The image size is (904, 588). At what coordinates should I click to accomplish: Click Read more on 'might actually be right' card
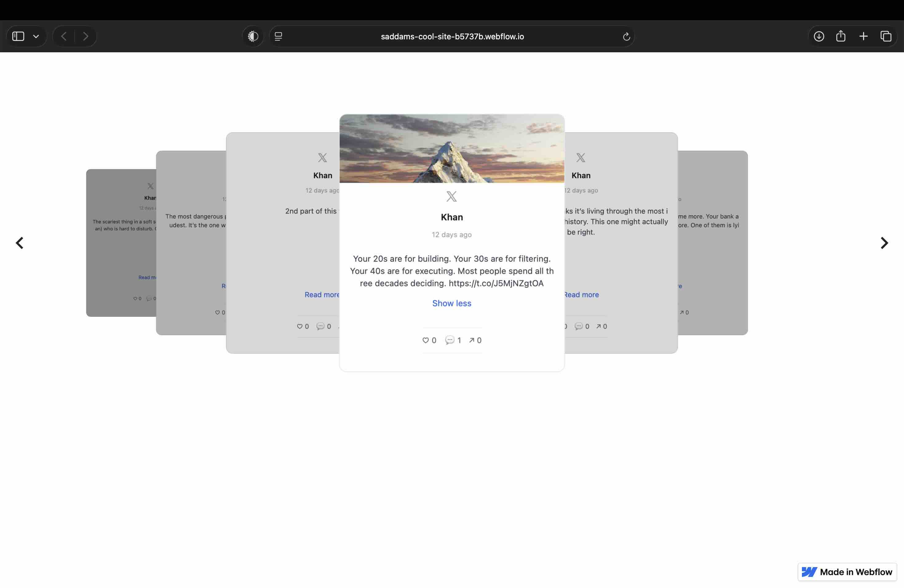pos(581,295)
